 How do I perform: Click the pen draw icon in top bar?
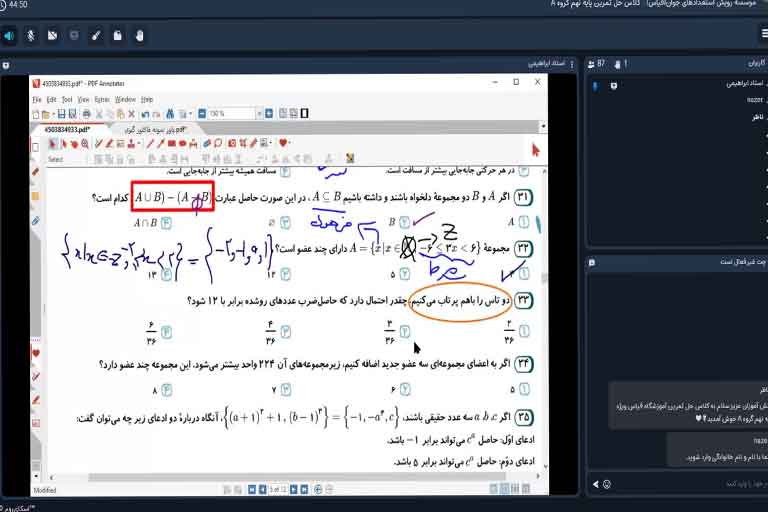(96, 36)
